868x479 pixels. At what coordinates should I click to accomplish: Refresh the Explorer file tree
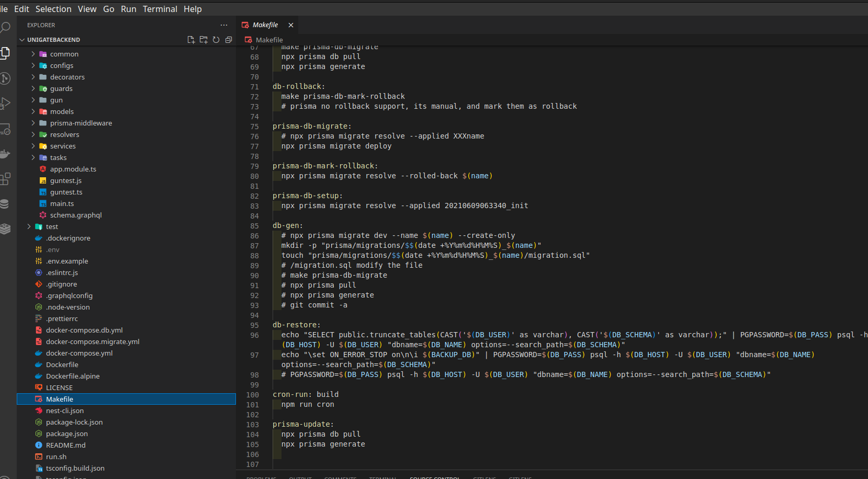click(216, 40)
